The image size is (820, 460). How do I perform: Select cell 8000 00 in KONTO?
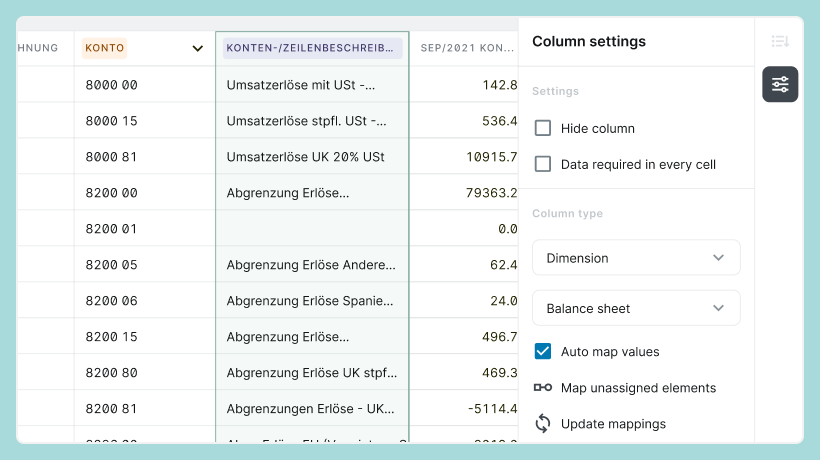144,85
